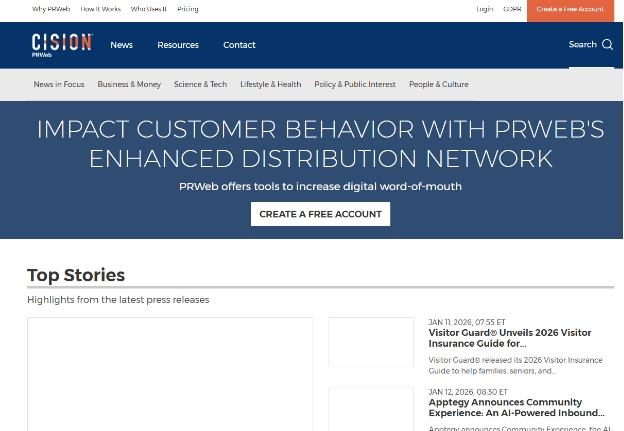Open the How It Works link
624x431 pixels.
(x=100, y=9)
